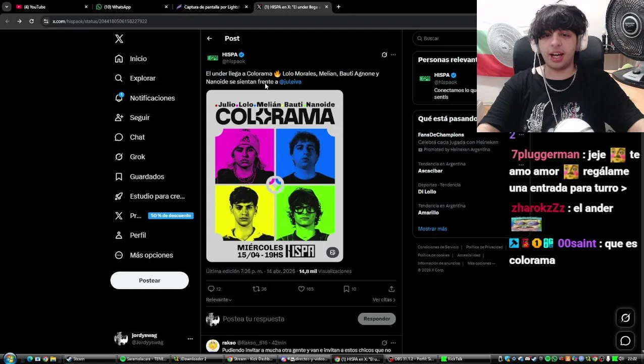The width and height of the screenshot is (644, 364).
Task: Click the Responder button
Action: [x=377, y=319]
